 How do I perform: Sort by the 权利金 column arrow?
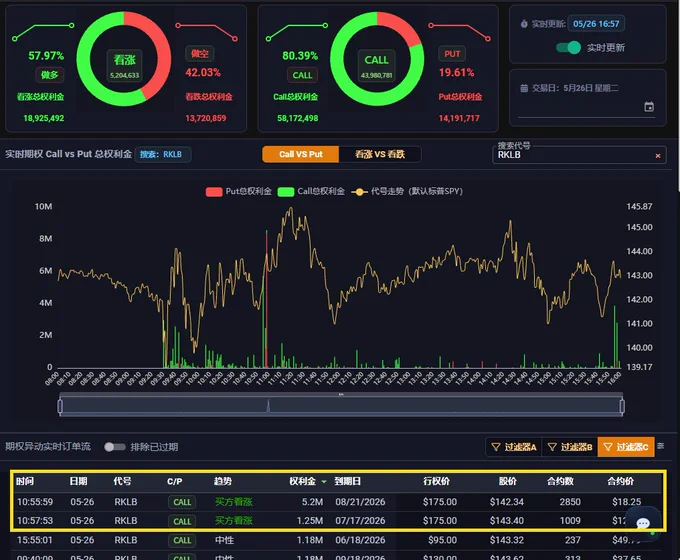tap(324, 482)
